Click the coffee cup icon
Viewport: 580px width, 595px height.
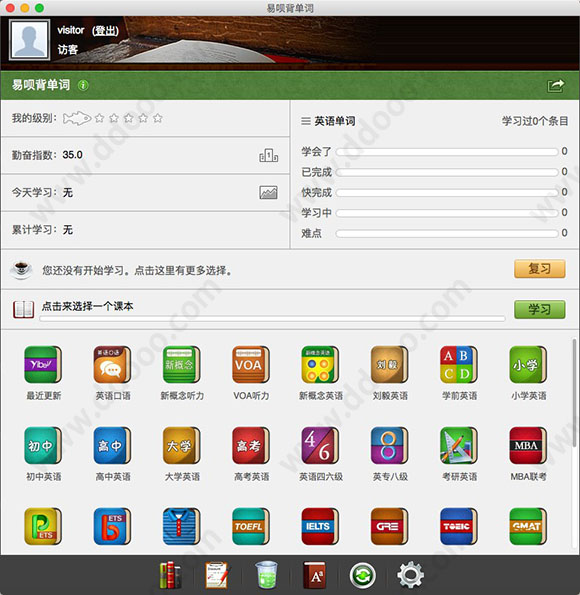pos(21,270)
